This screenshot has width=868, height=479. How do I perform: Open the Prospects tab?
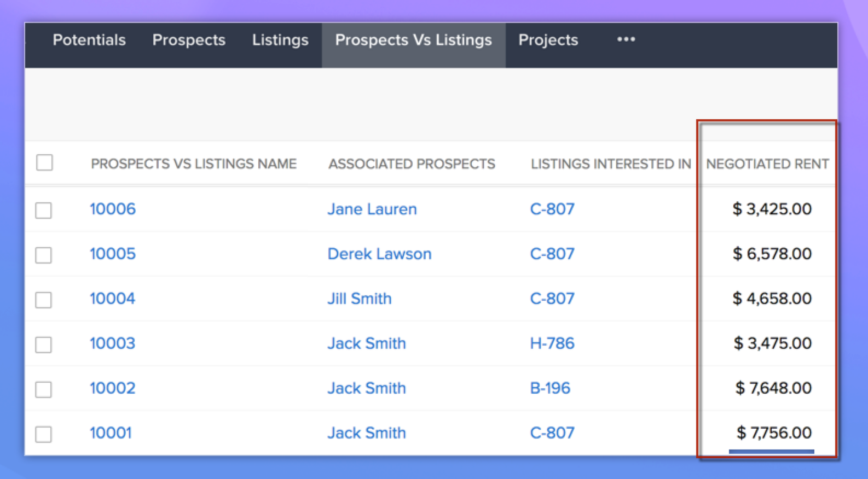click(x=189, y=40)
